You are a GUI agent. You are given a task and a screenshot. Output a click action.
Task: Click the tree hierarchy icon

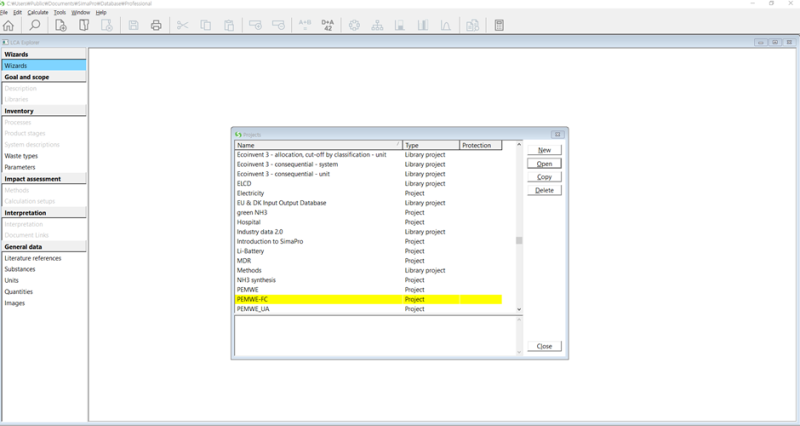coord(377,25)
